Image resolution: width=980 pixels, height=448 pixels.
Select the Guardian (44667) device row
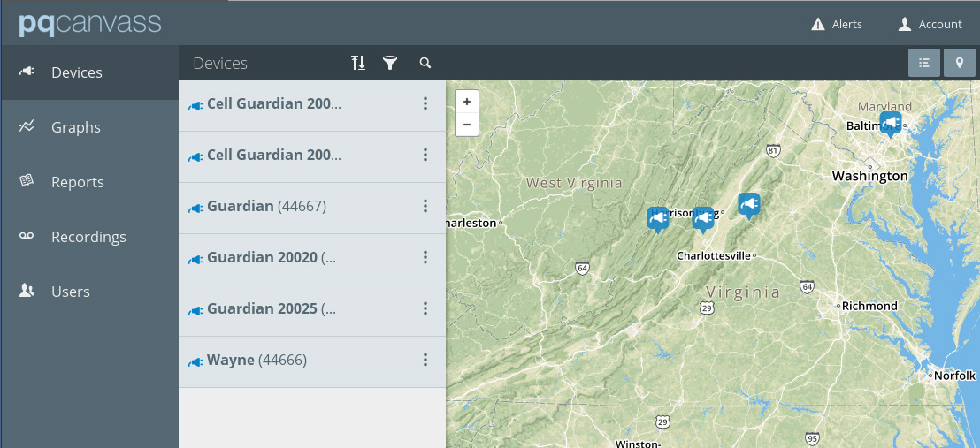coord(312,208)
